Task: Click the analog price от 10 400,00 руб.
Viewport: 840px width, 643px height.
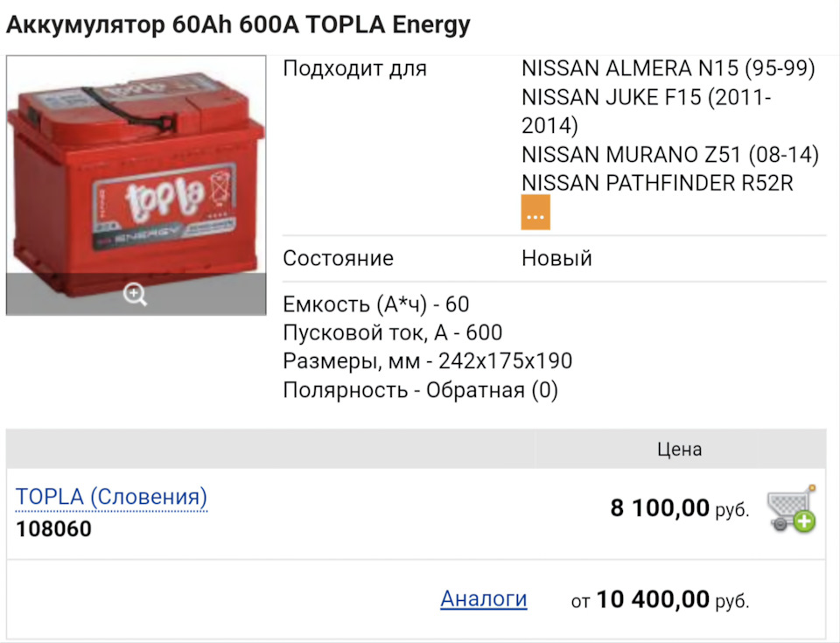Action: pos(661,600)
